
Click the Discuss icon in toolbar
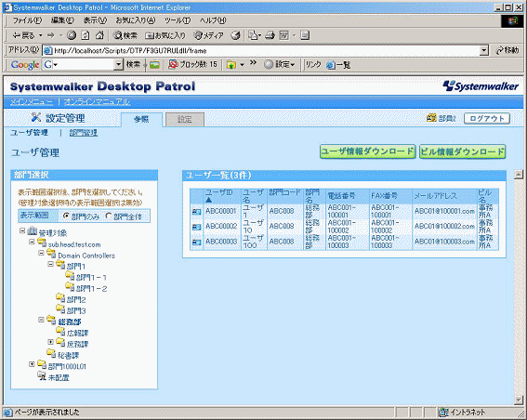(305, 35)
